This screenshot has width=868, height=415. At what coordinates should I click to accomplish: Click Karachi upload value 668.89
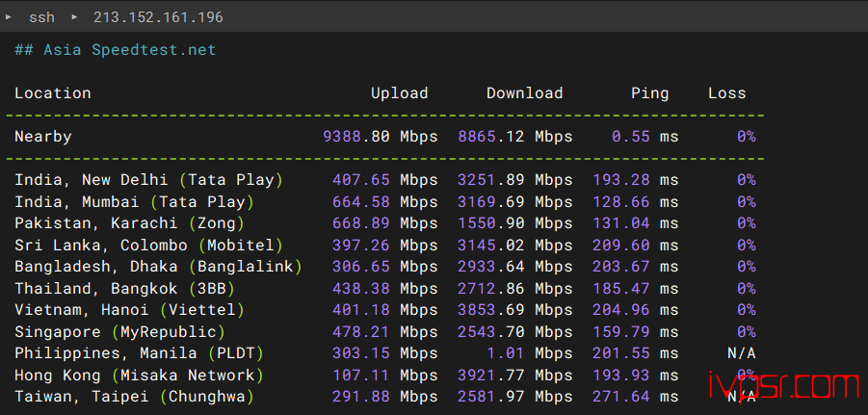click(x=361, y=223)
